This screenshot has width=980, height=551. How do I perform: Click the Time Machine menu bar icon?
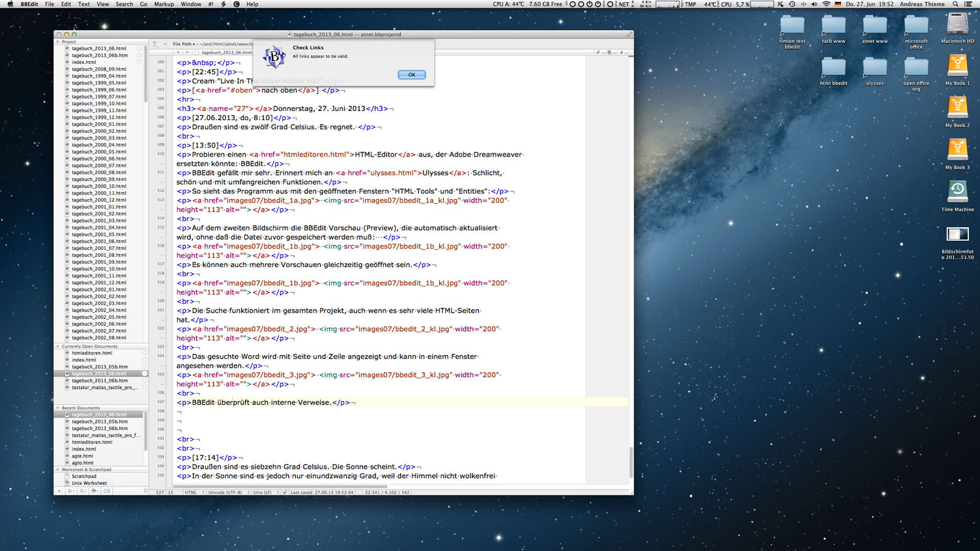tap(792, 4)
